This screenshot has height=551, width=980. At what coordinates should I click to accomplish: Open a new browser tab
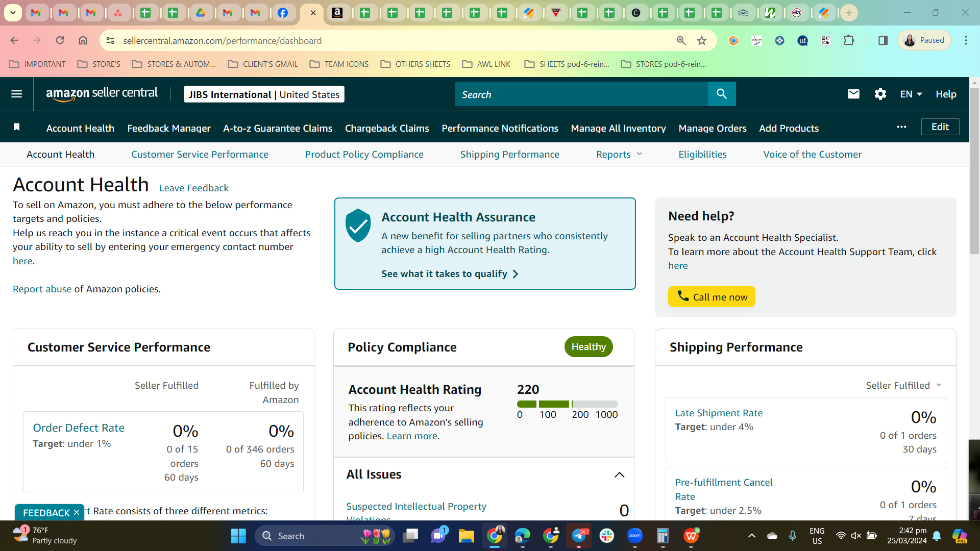coord(849,13)
